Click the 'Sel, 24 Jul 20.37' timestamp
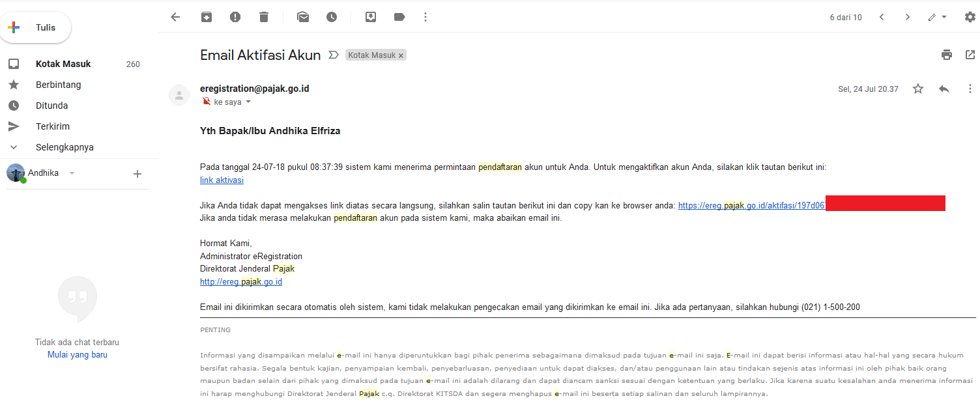Screen dimensions: 980x409 [x=868, y=89]
